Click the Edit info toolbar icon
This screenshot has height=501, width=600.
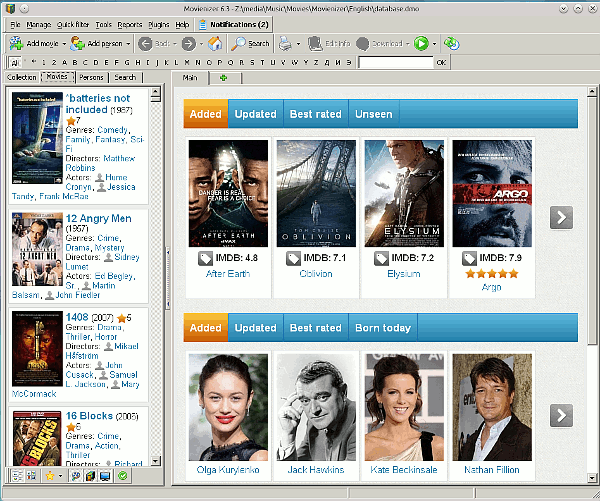(315, 44)
